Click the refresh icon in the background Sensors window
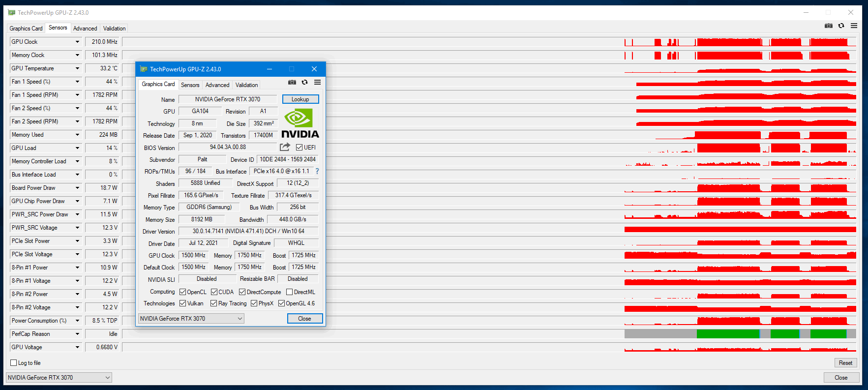Image resolution: width=868 pixels, height=390 pixels. point(841,26)
